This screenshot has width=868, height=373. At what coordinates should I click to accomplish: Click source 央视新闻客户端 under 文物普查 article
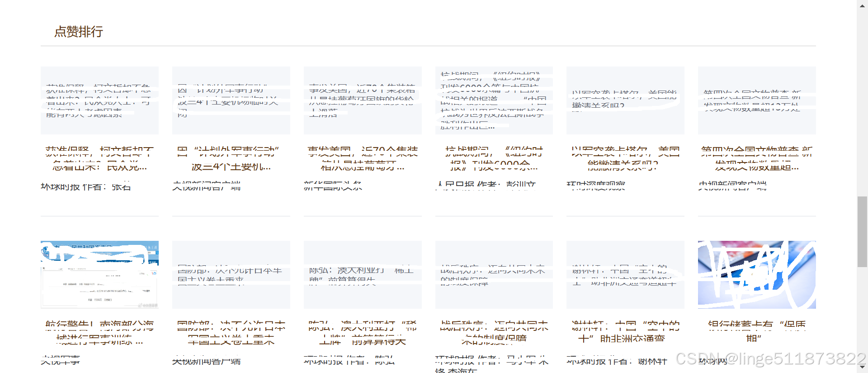coord(732,186)
